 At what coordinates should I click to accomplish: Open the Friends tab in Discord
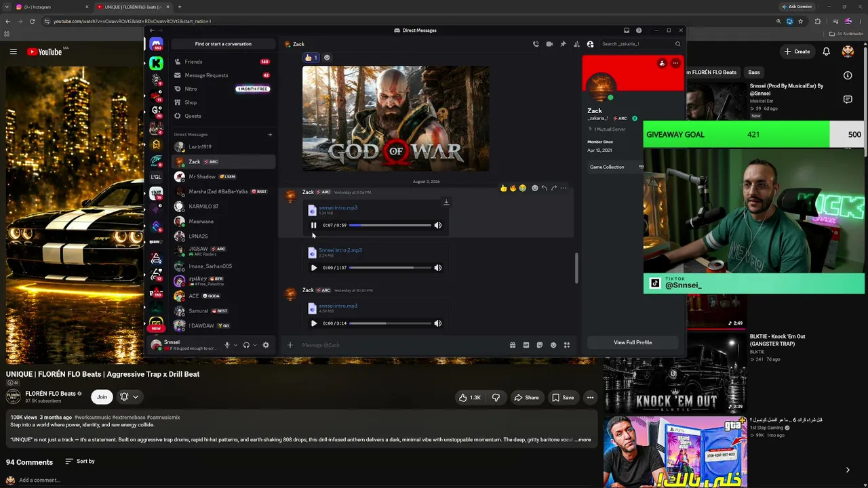pyautogui.click(x=222, y=62)
